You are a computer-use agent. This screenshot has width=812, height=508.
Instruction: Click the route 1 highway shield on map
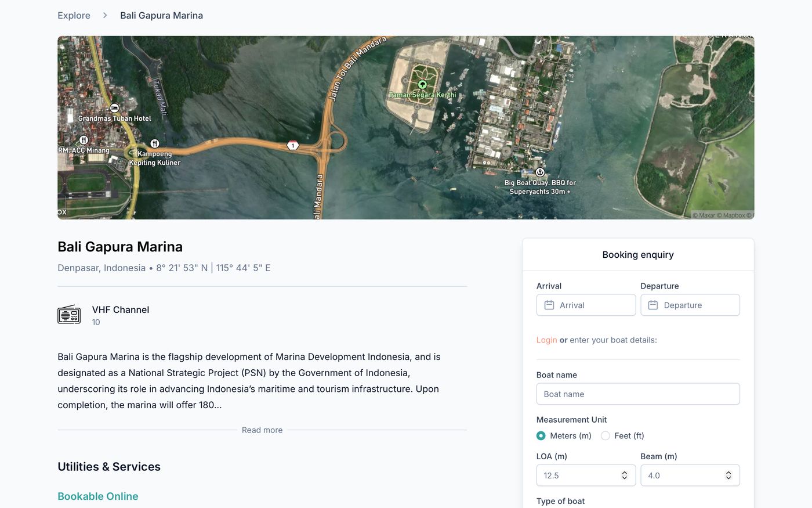(x=293, y=145)
